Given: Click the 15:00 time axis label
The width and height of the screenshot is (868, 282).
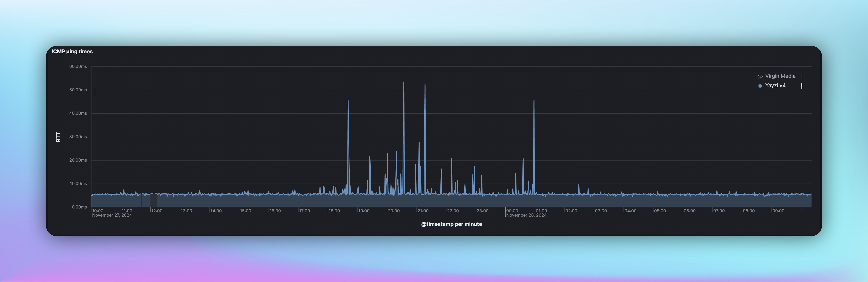Looking at the screenshot, I should pyautogui.click(x=245, y=211).
